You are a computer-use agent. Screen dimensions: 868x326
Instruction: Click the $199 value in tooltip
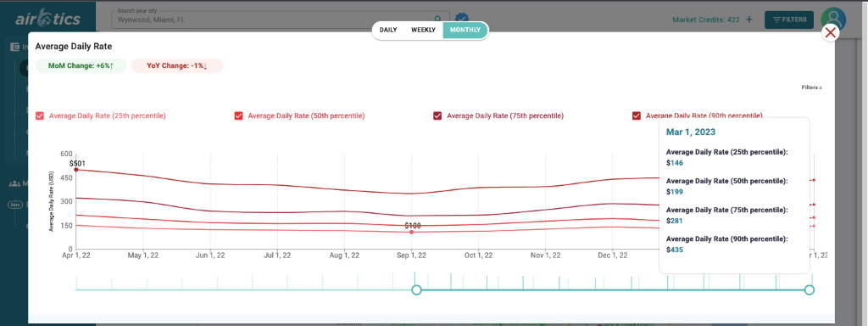[675, 192]
